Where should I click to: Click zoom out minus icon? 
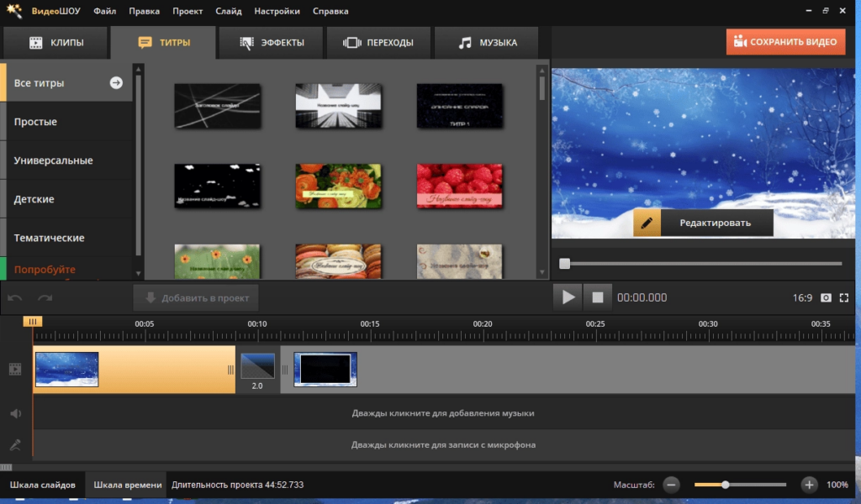tap(671, 485)
